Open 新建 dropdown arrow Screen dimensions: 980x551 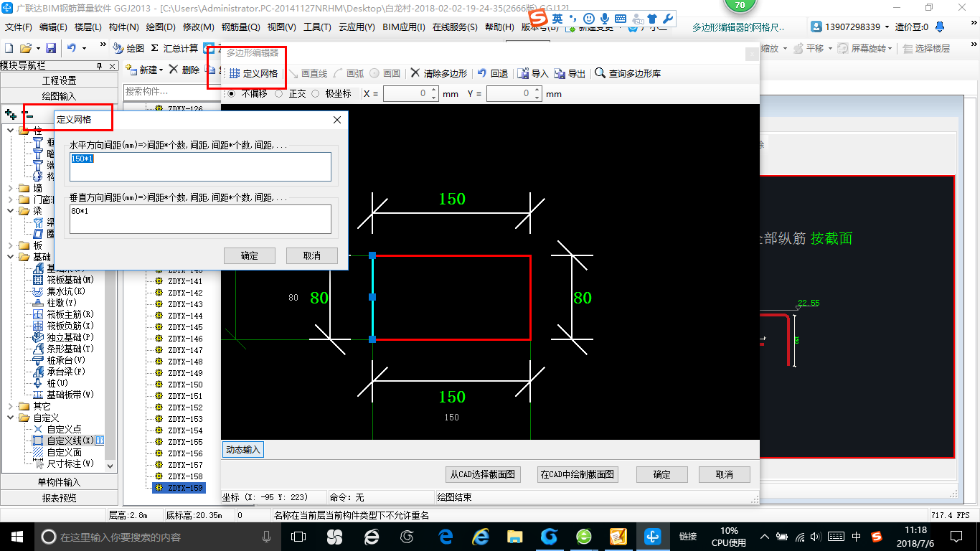coord(161,70)
